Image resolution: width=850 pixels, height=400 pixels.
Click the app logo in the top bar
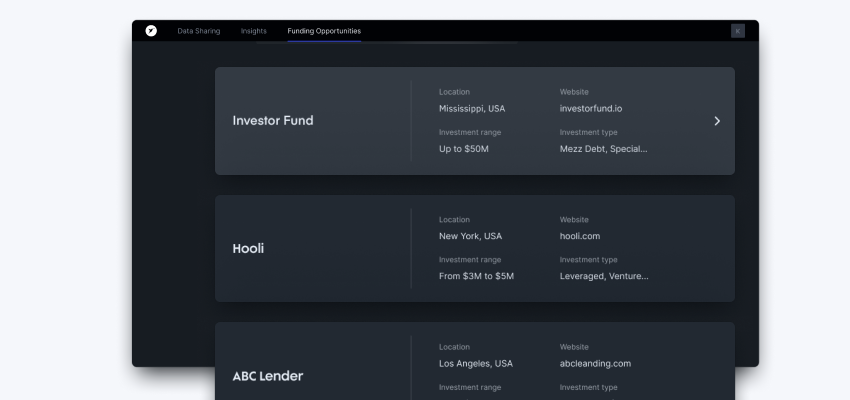[x=151, y=31]
